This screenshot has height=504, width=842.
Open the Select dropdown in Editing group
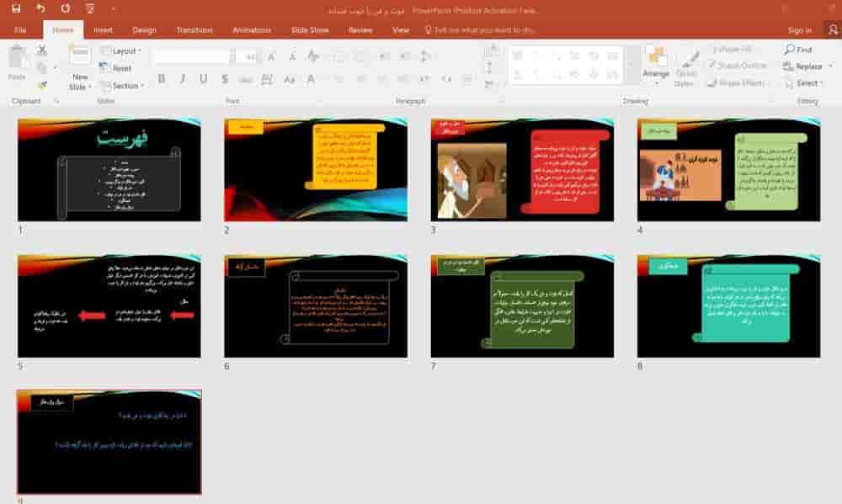pyautogui.click(x=803, y=83)
